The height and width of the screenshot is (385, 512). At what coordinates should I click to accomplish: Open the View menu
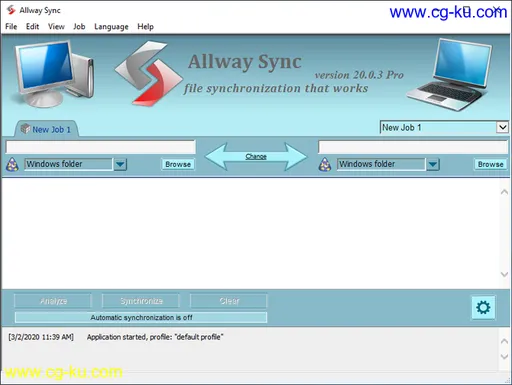[x=56, y=26]
